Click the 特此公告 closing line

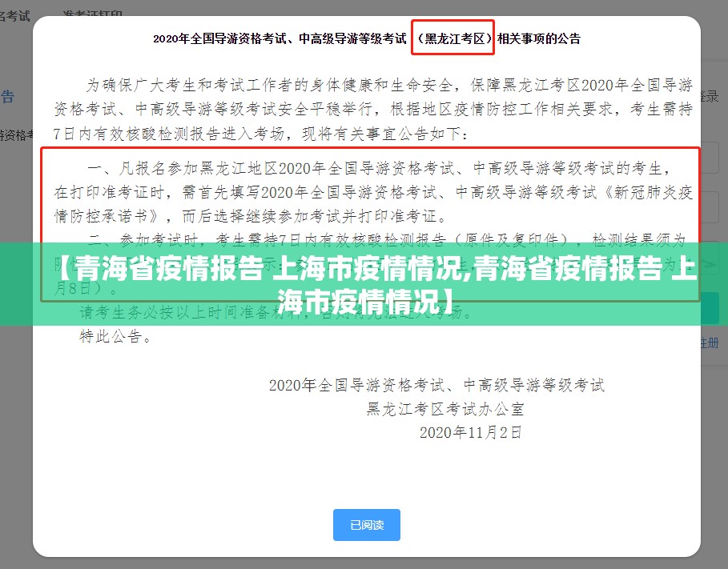click(115, 337)
